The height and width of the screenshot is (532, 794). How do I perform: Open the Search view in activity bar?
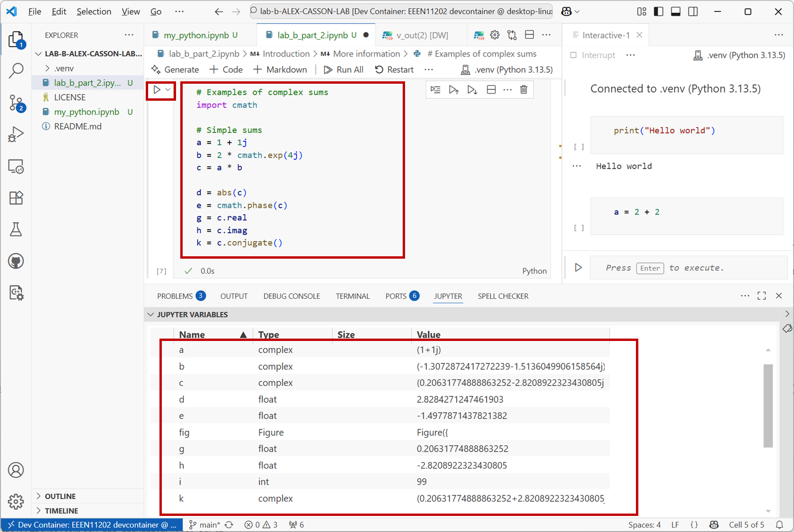(16, 71)
